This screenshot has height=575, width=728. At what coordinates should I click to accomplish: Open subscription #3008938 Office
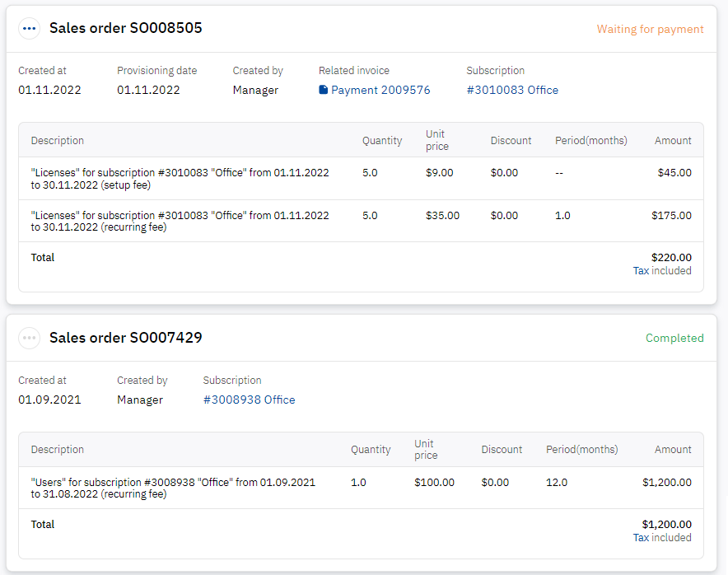[x=250, y=400]
